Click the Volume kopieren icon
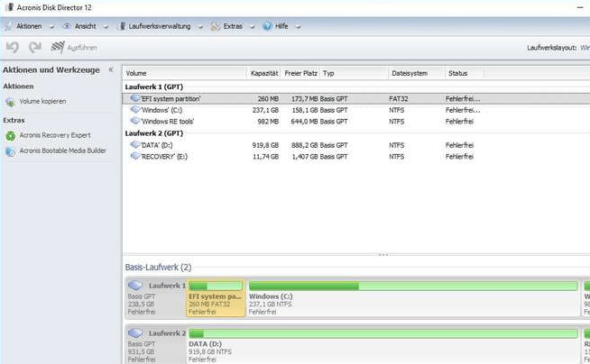The height and width of the screenshot is (364, 590). [x=10, y=102]
